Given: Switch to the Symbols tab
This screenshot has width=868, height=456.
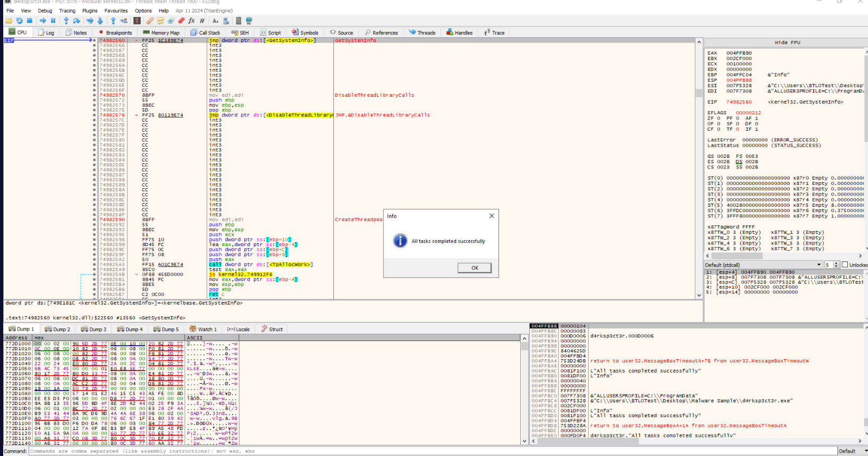Looking at the screenshot, I should pyautogui.click(x=305, y=32).
